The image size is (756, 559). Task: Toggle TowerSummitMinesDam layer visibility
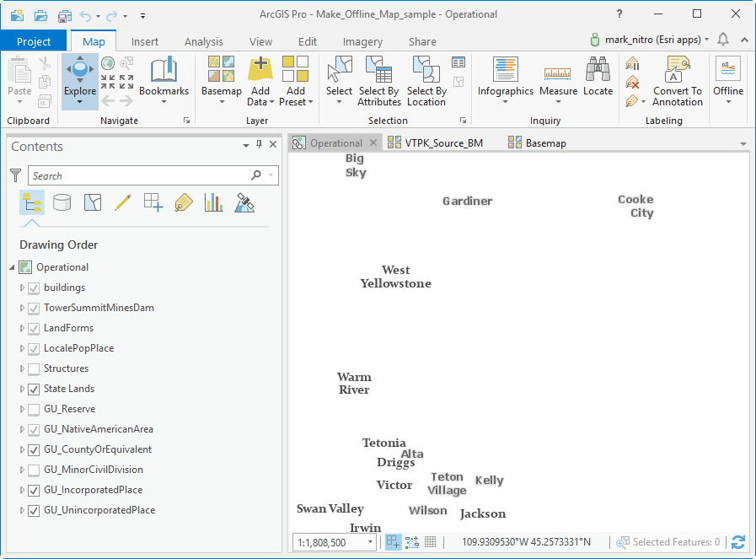click(33, 309)
